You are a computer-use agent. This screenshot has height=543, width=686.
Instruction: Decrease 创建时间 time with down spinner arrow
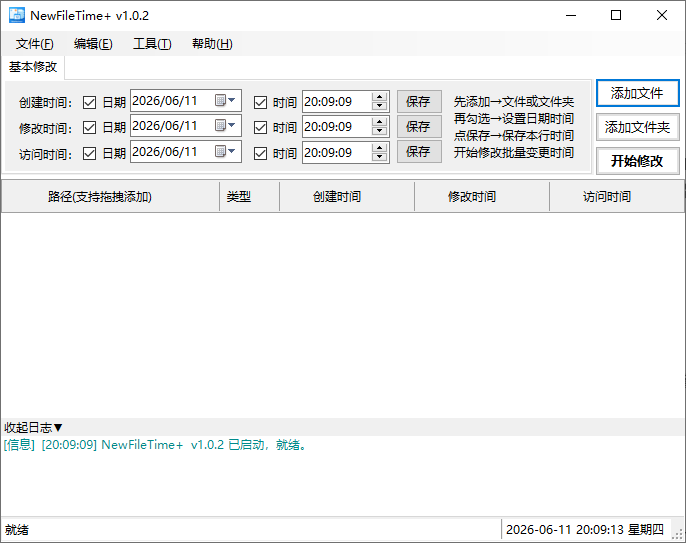coord(380,106)
